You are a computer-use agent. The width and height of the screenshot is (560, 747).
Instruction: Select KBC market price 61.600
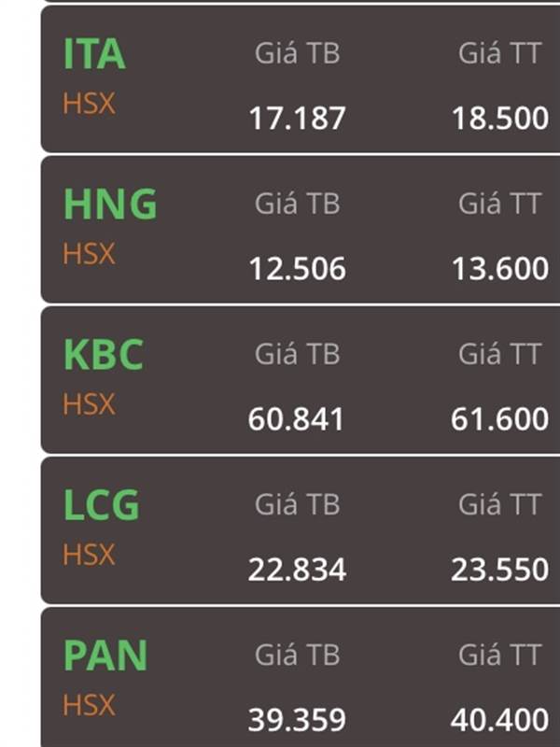point(499,419)
